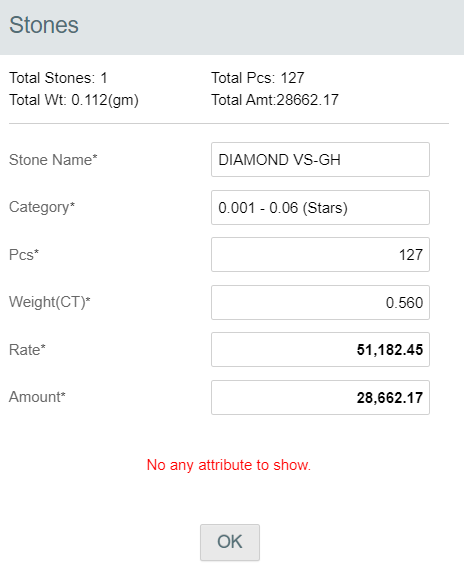Click the Amount label
This screenshot has width=464, height=577.
37,397
